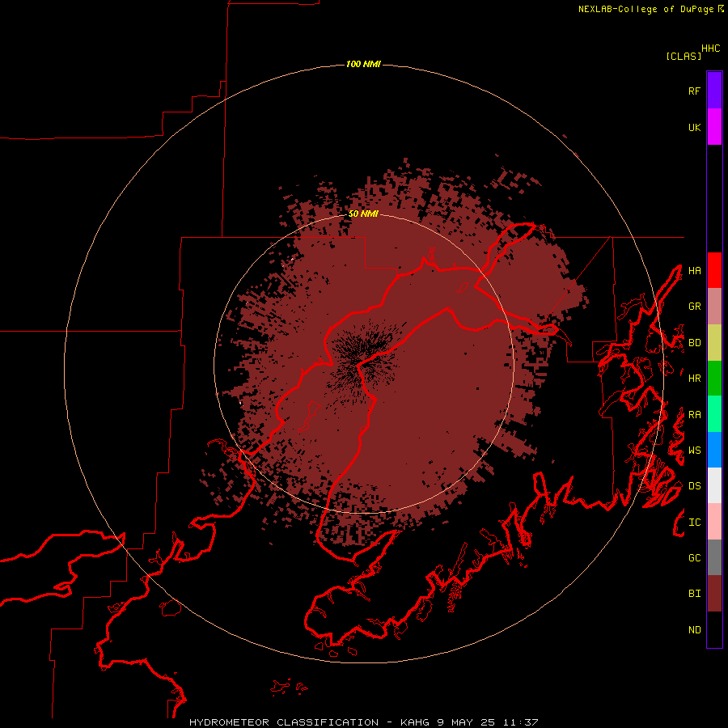Image resolution: width=728 pixels, height=728 pixels.
Task: Click the UK legend label
Action: tap(694, 127)
